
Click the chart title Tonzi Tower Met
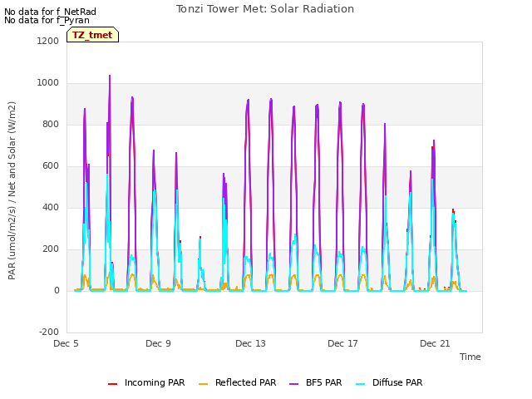(x=265, y=9)
